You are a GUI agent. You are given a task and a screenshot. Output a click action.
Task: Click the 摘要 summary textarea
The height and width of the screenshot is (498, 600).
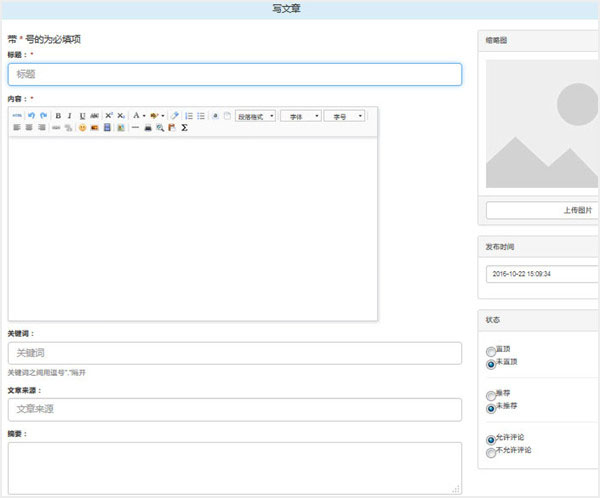click(235, 469)
